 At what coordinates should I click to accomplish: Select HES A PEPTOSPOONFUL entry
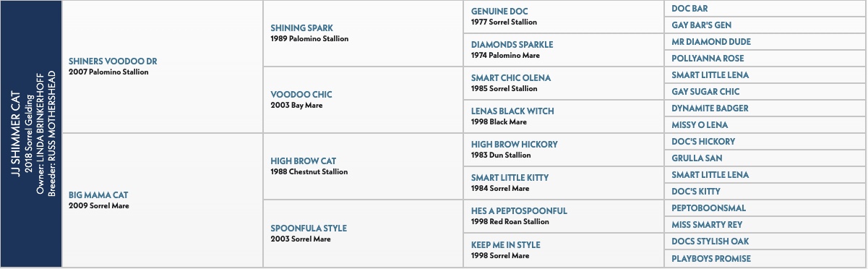coord(519,211)
